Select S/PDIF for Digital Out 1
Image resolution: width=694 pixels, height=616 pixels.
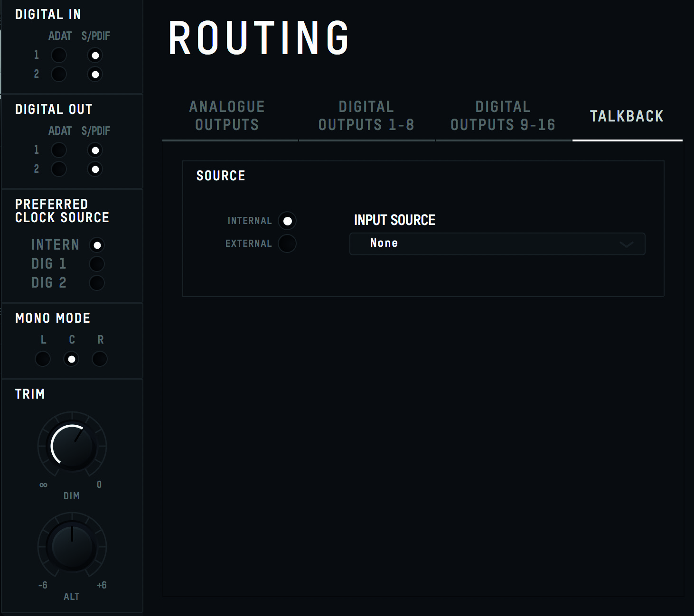coord(95,150)
